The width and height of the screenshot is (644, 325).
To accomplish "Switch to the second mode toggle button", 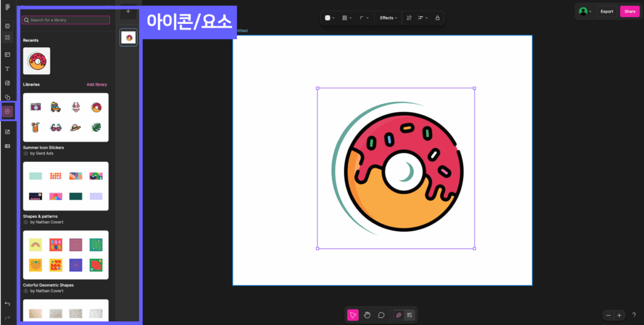I will point(409,315).
